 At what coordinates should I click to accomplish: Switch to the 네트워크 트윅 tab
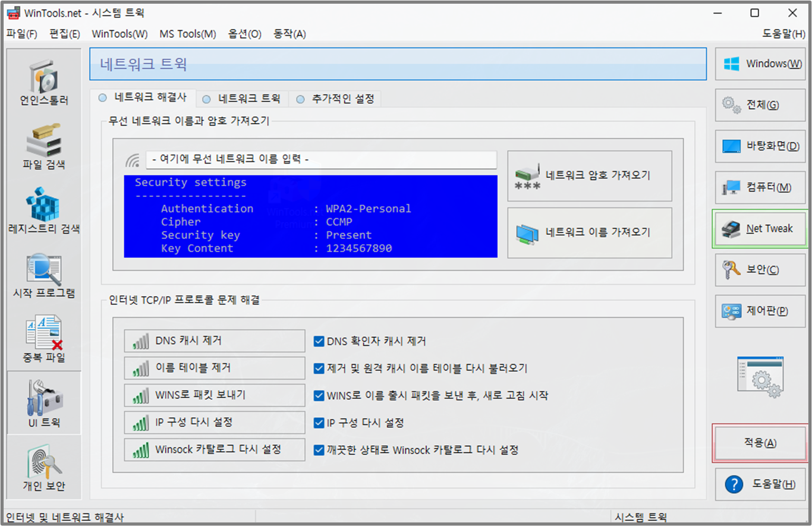[242, 99]
